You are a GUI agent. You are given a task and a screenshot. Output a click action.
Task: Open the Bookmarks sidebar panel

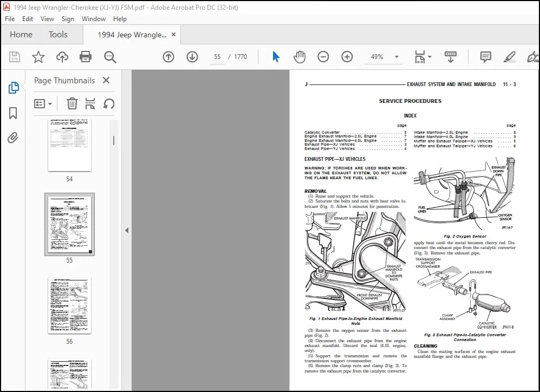[x=13, y=113]
